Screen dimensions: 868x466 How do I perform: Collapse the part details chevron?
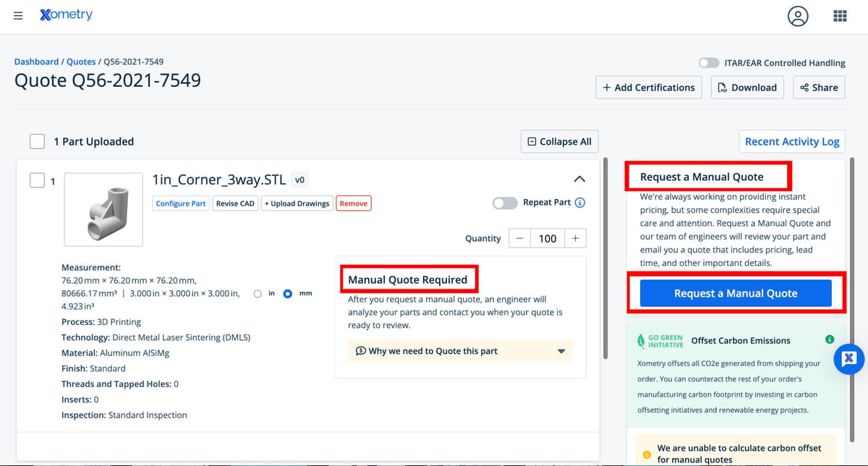click(579, 179)
